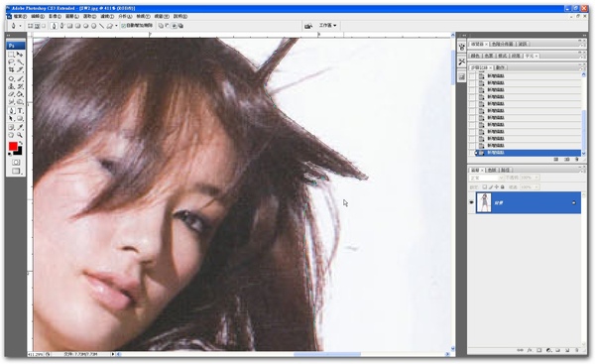Select the Clone Stamp tool
The width and height of the screenshot is (595, 364).
11,86
